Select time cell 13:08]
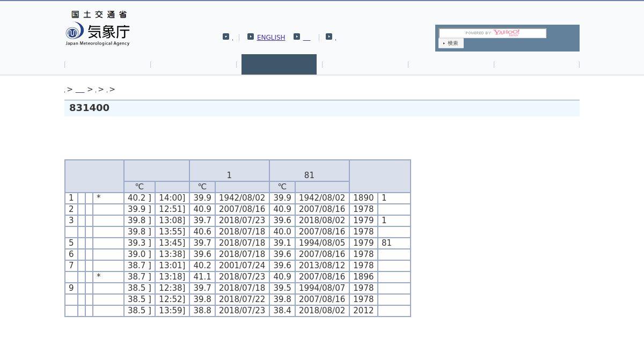Image resolution: width=644 pixels, height=338 pixels. tap(172, 221)
